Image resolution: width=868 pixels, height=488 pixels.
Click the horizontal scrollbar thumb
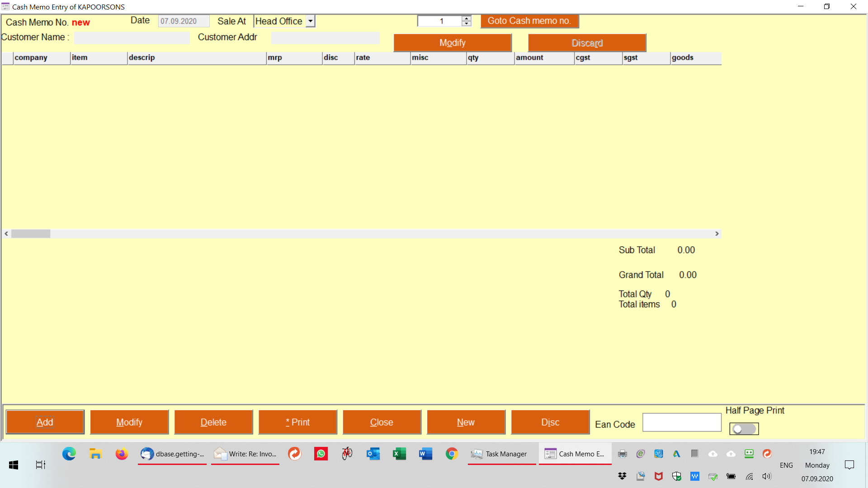click(x=31, y=234)
